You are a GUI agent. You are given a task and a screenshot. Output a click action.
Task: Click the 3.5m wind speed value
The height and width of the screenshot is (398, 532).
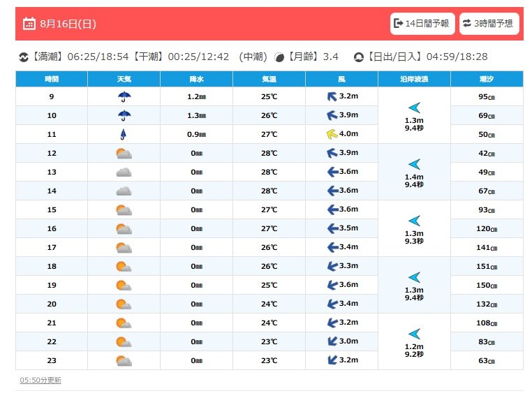point(348,228)
